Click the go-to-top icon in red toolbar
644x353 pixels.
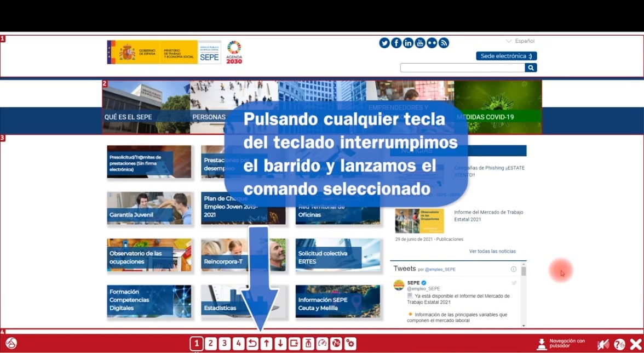(x=308, y=343)
